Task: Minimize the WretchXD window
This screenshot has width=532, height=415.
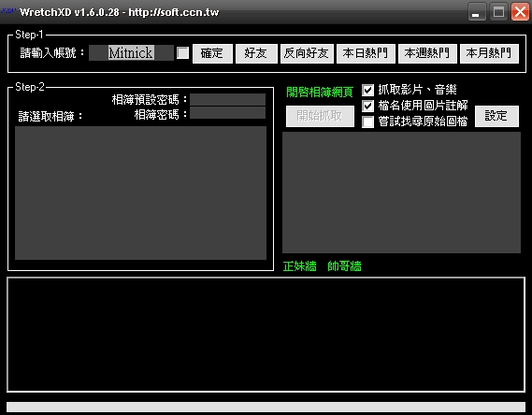Action: pos(477,12)
